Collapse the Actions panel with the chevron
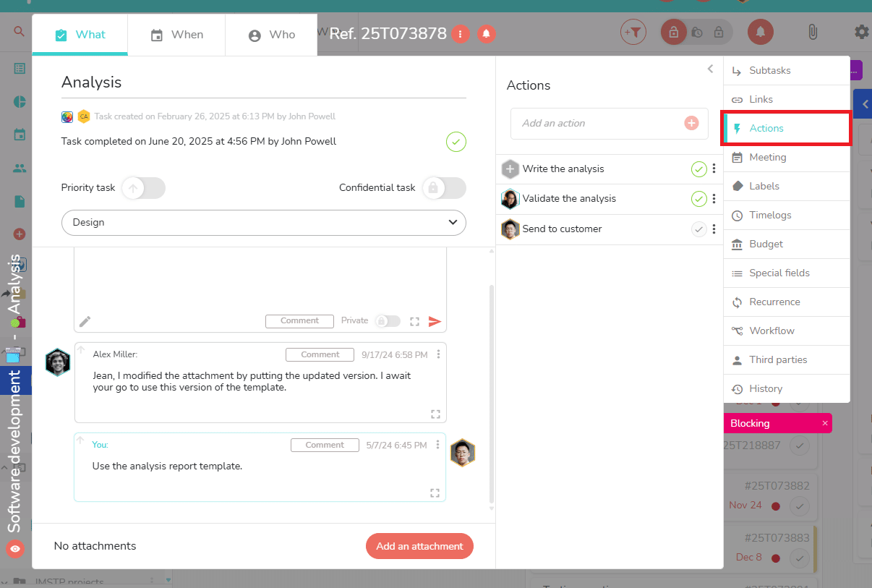This screenshot has height=588, width=872. click(x=709, y=69)
